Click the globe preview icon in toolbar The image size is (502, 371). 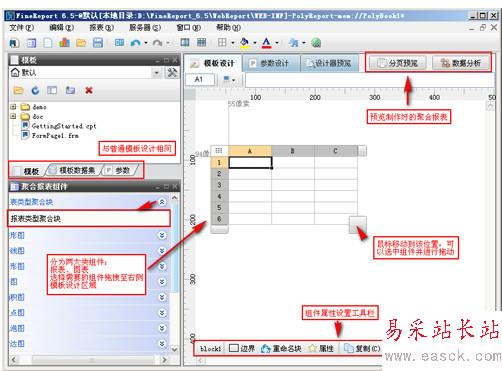pos(316,43)
